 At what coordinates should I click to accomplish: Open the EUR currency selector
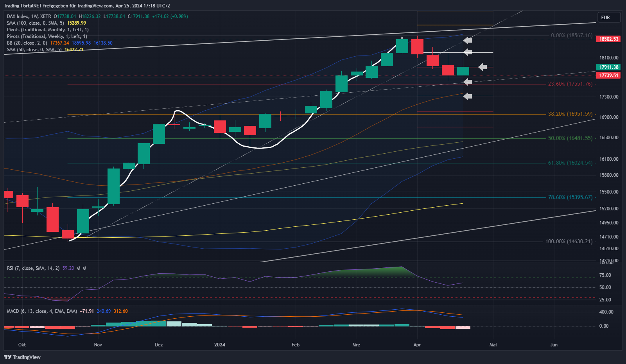click(x=609, y=18)
